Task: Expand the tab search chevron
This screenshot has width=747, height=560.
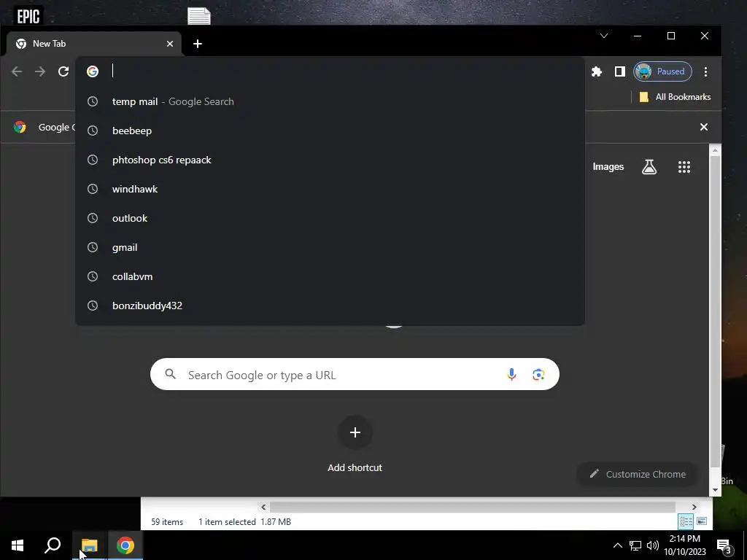Action: [x=603, y=36]
